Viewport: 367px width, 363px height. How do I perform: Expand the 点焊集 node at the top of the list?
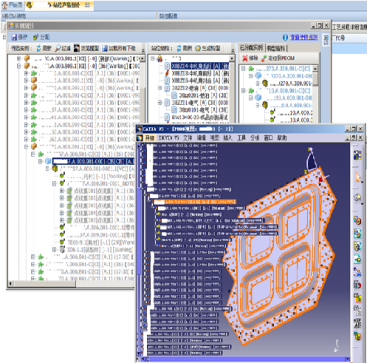click(x=62, y=191)
